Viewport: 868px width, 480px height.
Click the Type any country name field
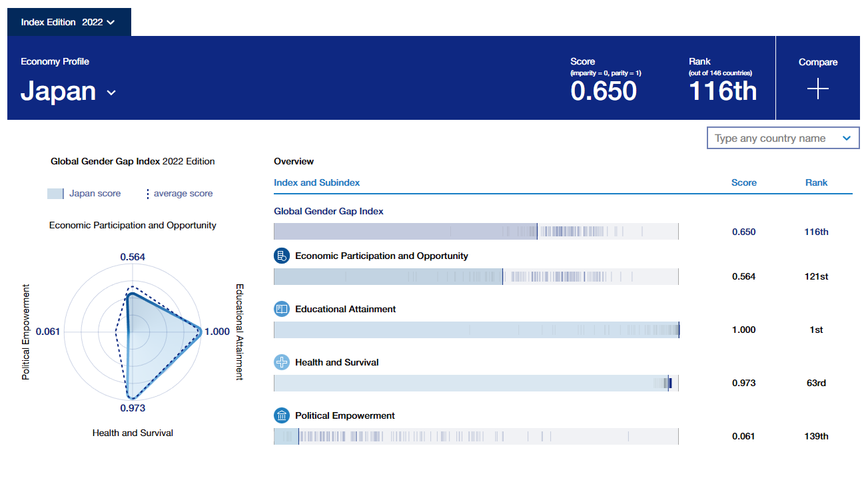[783, 138]
